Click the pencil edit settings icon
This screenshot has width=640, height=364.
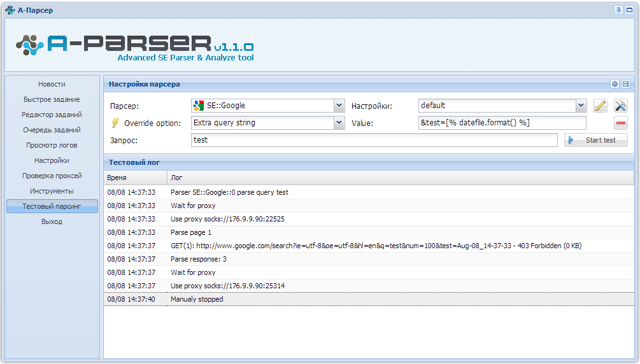coord(600,106)
